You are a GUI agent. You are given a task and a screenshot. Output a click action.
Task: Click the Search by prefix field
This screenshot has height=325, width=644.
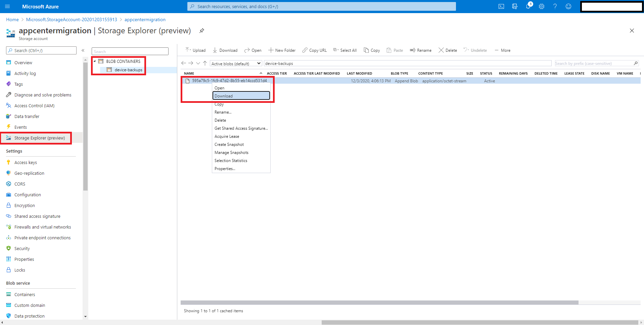coord(593,64)
